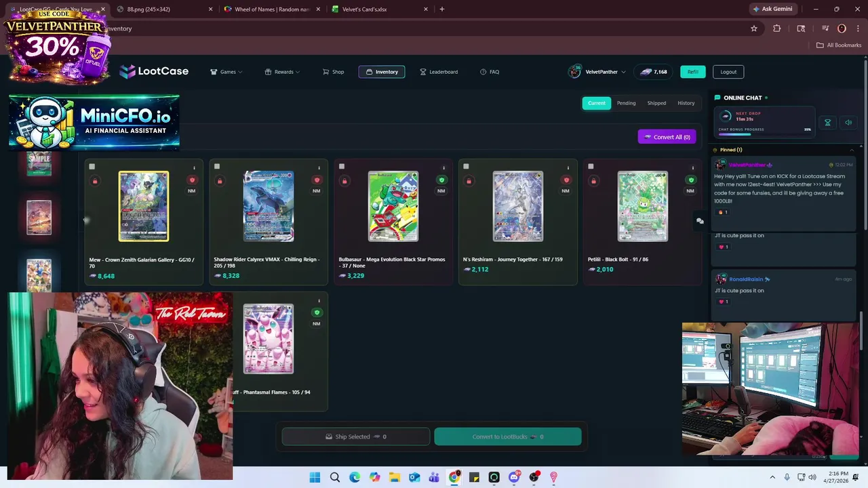The image size is (868, 488).
Task: Open Windows search from the taskbar
Action: click(335, 477)
